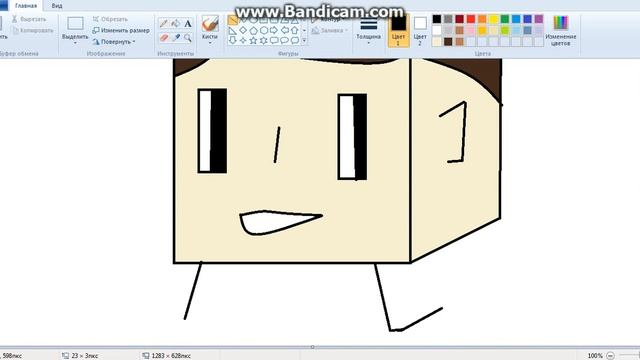Choose the right triangle shape
This screenshot has width=640, height=360.
(x=233, y=31)
